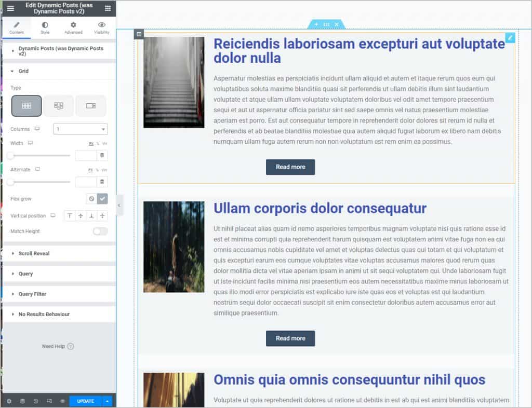This screenshot has height=408, width=532.
Task: Click the responsive mode icon in footer
Action: point(49,401)
